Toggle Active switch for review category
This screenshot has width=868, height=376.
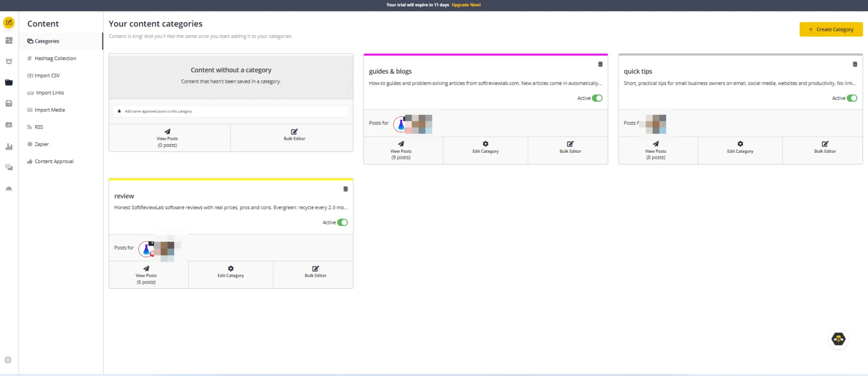coord(342,222)
